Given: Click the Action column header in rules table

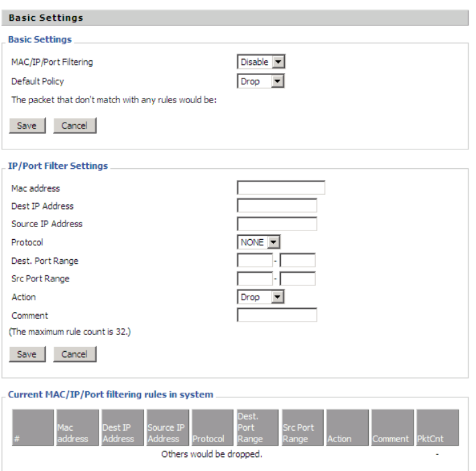Looking at the screenshot, I should [347, 427].
